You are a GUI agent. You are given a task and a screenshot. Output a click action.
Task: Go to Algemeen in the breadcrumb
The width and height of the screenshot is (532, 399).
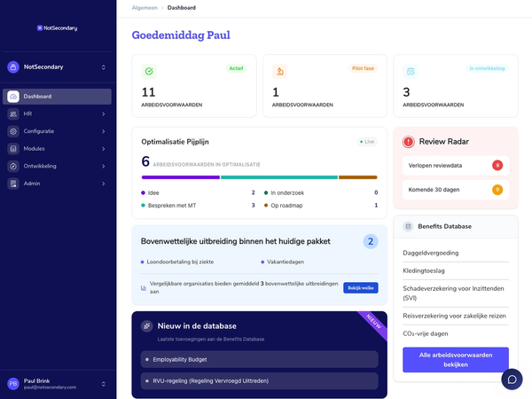145,7
